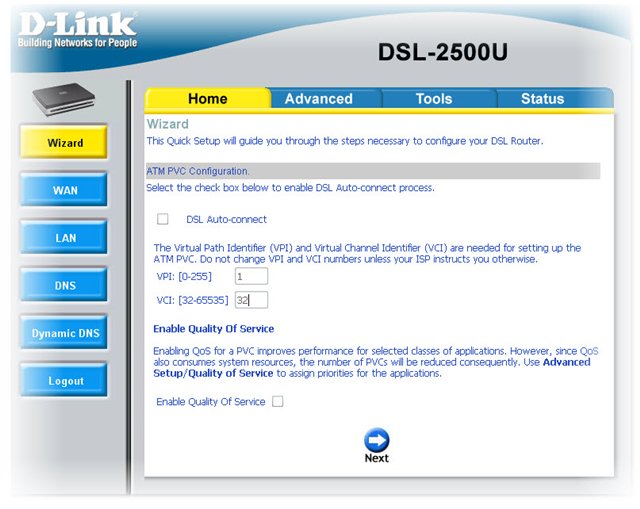Enable the DSL Auto-connect checkbox

tap(162, 219)
